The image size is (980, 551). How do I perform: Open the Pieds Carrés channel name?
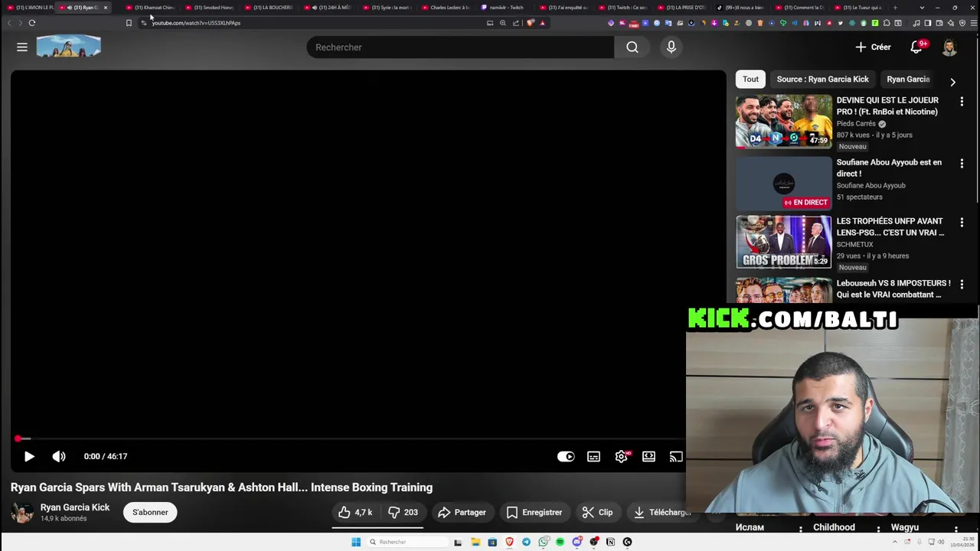click(x=856, y=123)
